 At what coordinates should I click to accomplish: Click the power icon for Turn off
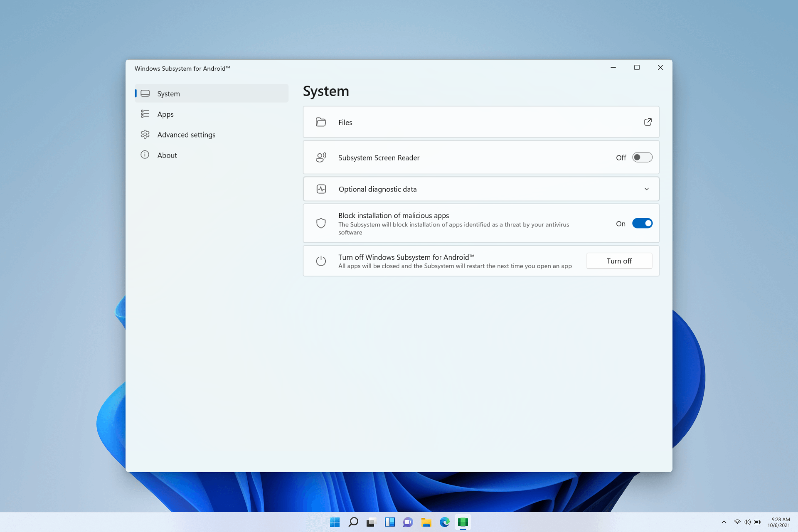320,261
